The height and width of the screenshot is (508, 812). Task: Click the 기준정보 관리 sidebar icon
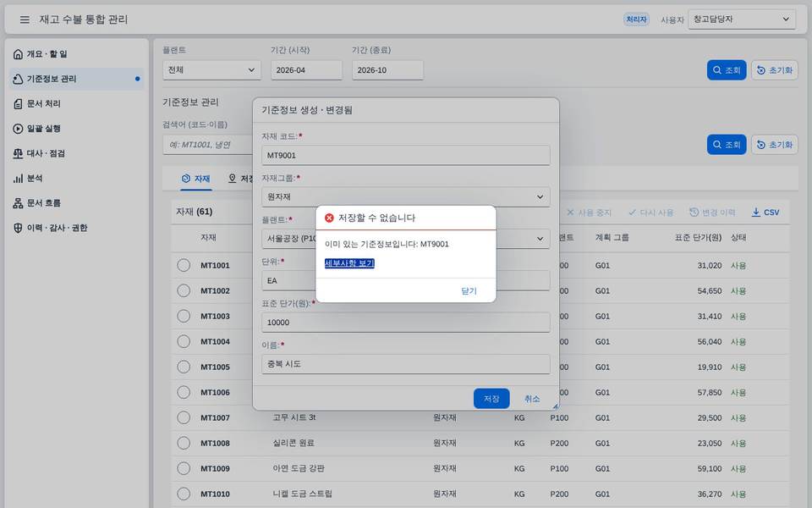click(18, 79)
